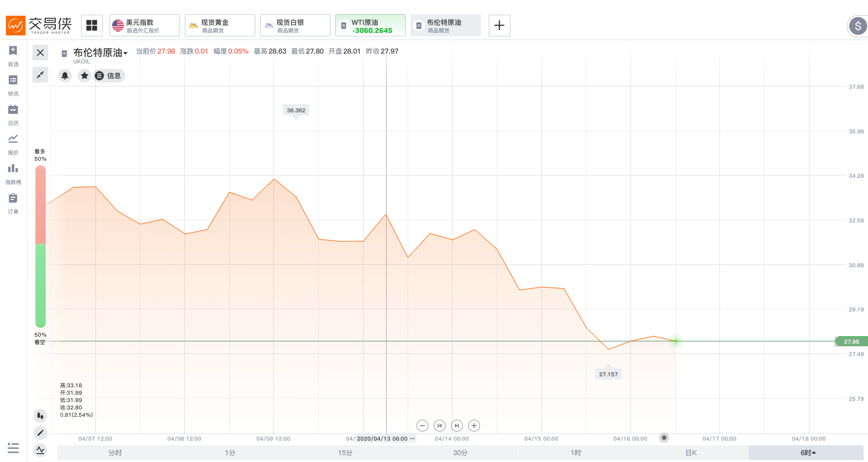Open the 6时 timeframe dropdown

(807, 453)
